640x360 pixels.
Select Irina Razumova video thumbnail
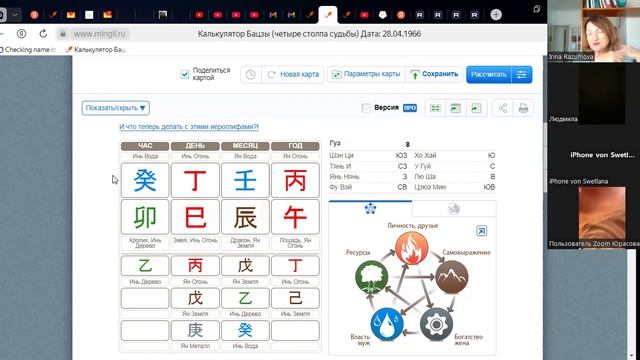593,31
